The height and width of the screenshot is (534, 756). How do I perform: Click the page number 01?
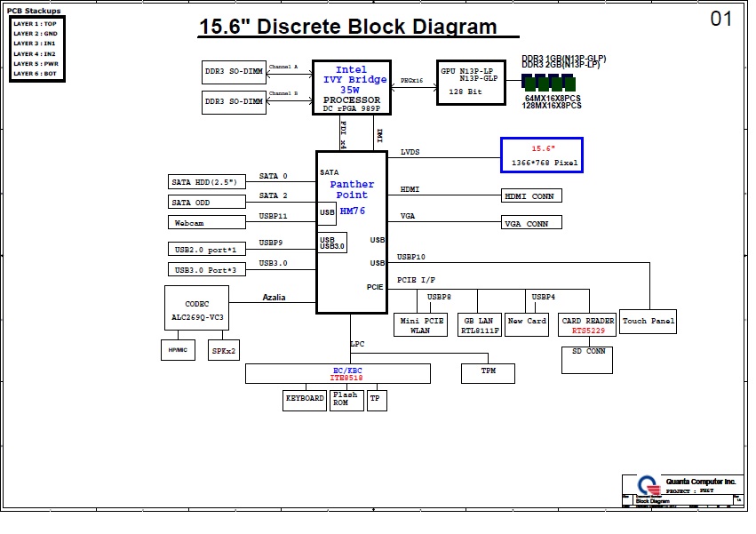pos(721,20)
